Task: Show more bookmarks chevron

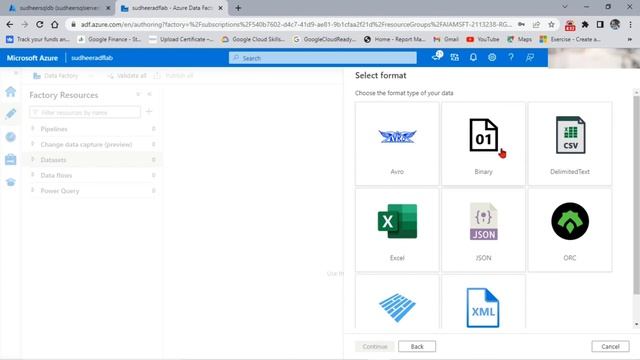Action: [630, 39]
